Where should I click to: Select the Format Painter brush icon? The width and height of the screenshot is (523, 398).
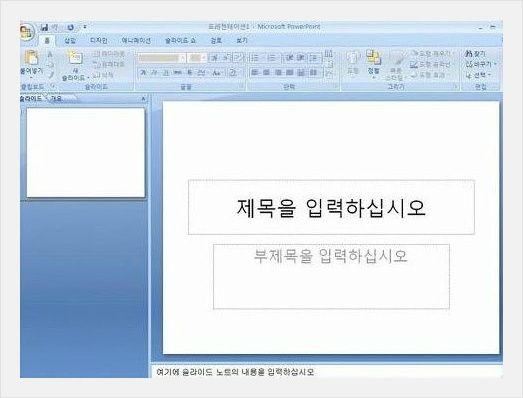[50, 75]
